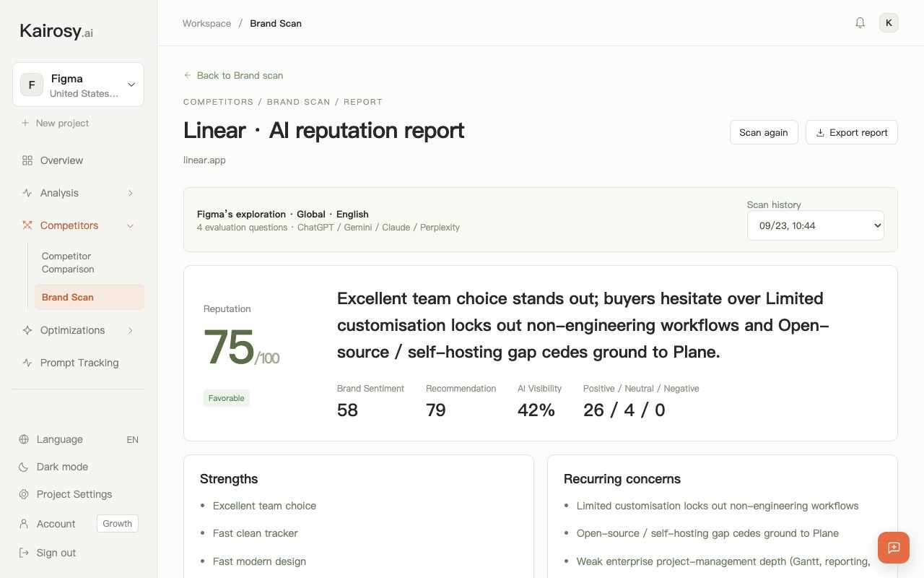The width and height of the screenshot is (924, 578).
Task: Select Brand Scan in the sidebar
Action: pos(90,297)
